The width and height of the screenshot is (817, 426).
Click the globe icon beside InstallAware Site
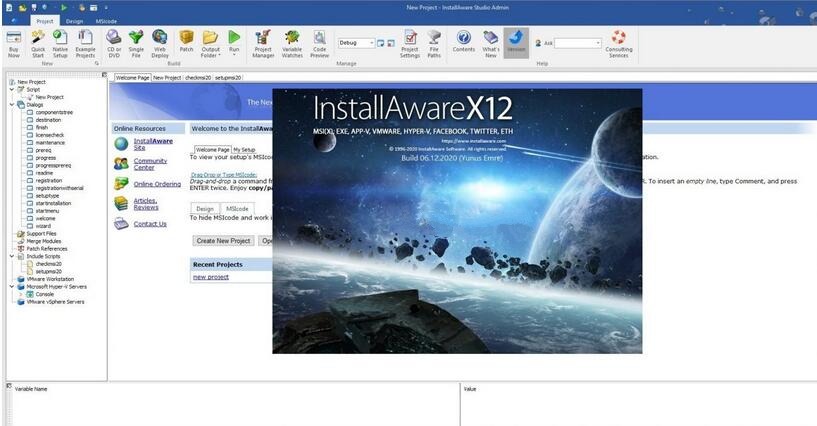point(121,144)
